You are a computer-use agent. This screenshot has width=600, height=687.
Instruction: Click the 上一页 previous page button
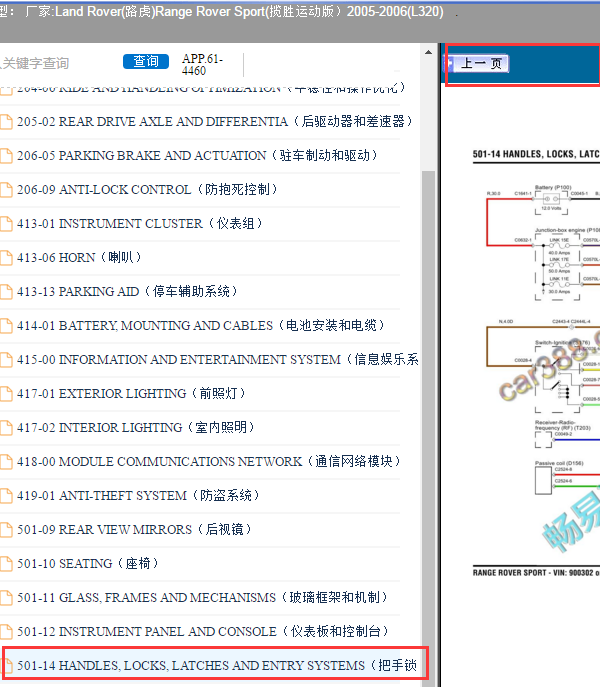[x=476, y=64]
